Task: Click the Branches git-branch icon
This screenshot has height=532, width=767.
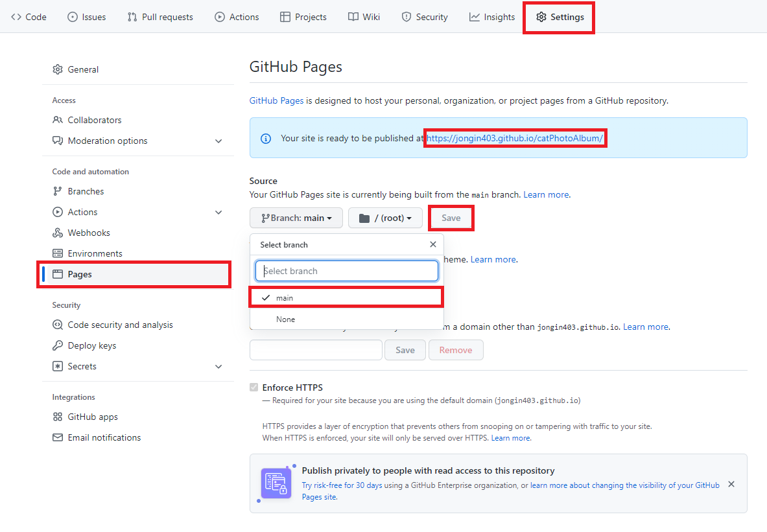Action: pos(58,191)
